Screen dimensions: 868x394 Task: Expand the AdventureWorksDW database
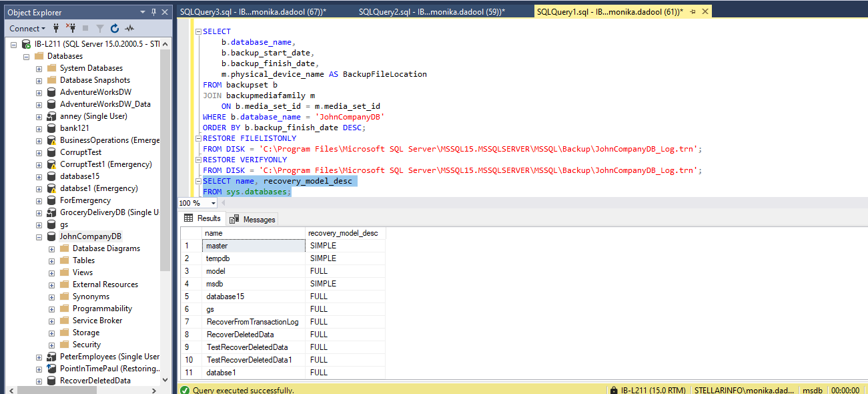point(39,91)
